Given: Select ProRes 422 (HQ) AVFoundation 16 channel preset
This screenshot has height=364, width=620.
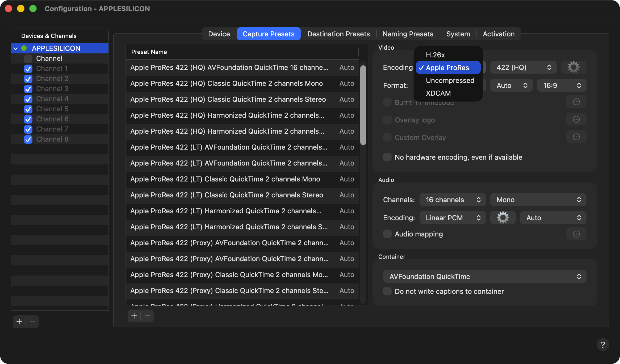Looking at the screenshot, I should [x=242, y=68].
